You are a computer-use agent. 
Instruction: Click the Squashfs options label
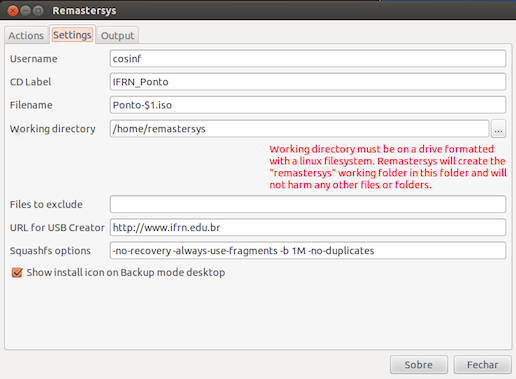[x=50, y=251]
